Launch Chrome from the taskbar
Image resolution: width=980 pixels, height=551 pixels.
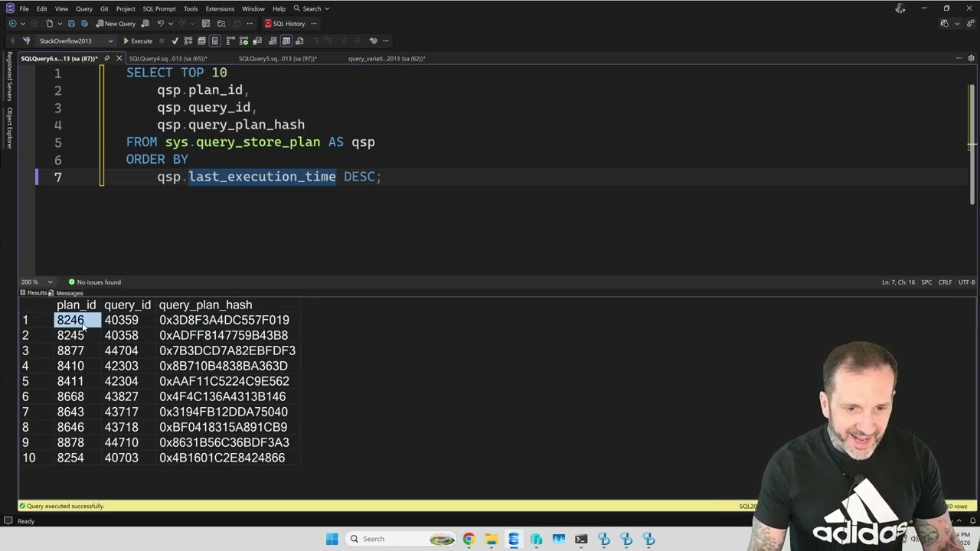tap(469, 539)
